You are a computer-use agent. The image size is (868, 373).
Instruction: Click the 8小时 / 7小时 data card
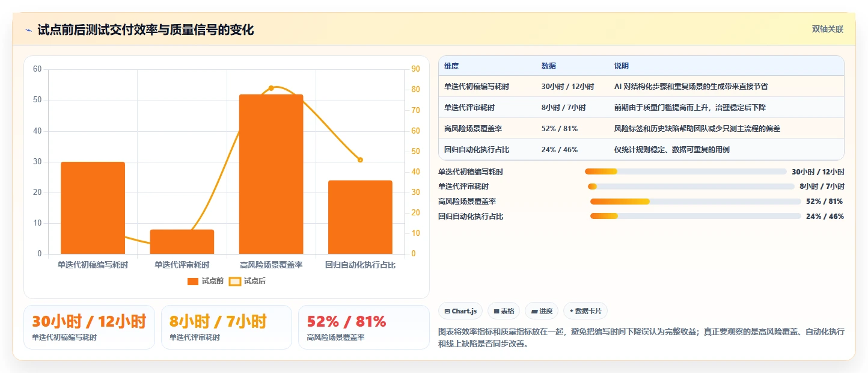pyautogui.click(x=227, y=327)
